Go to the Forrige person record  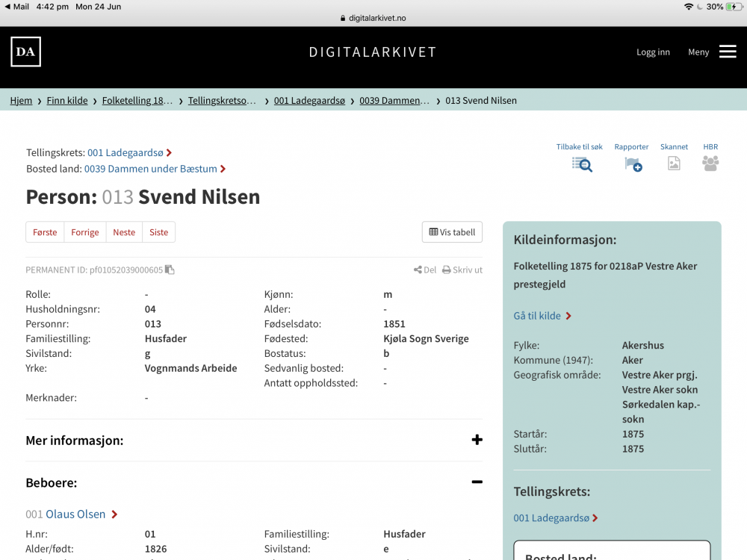click(85, 232)
